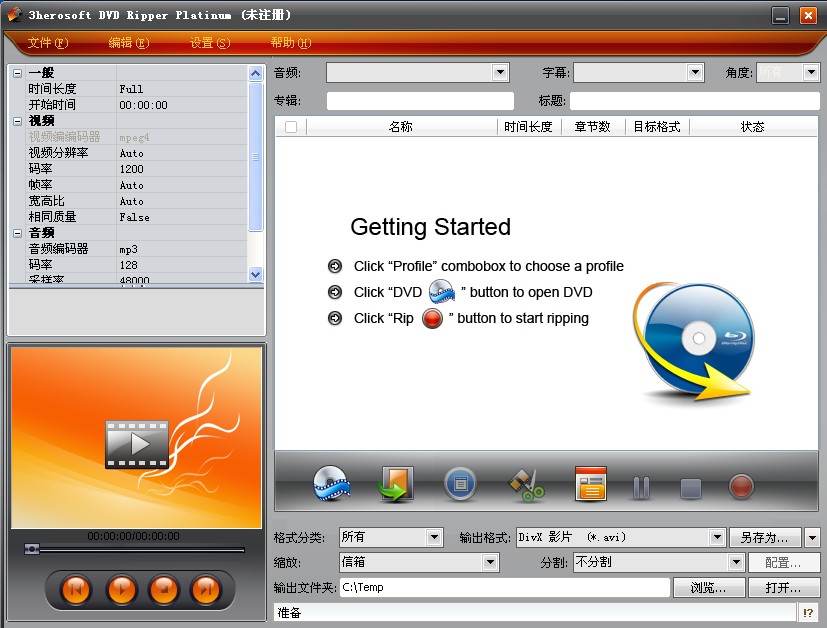Click the blue preview toolbar icon
This screenshot has width=827, height=628.
(459, 486)
